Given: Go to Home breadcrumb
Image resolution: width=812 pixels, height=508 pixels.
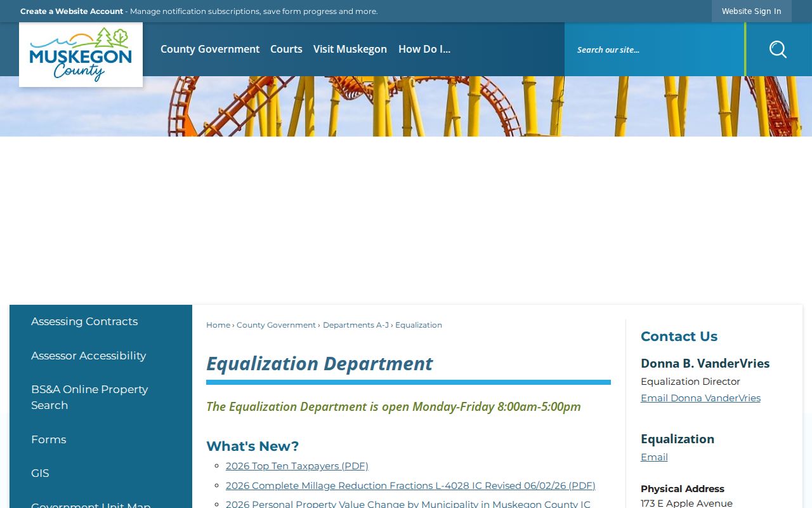Looking at the screenshot, I should [218, 325].
